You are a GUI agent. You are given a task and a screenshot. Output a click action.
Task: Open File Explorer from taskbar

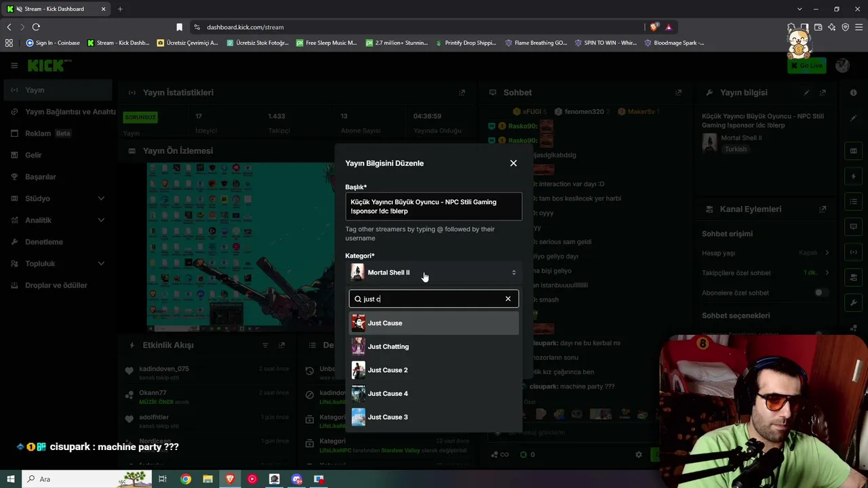208,479
